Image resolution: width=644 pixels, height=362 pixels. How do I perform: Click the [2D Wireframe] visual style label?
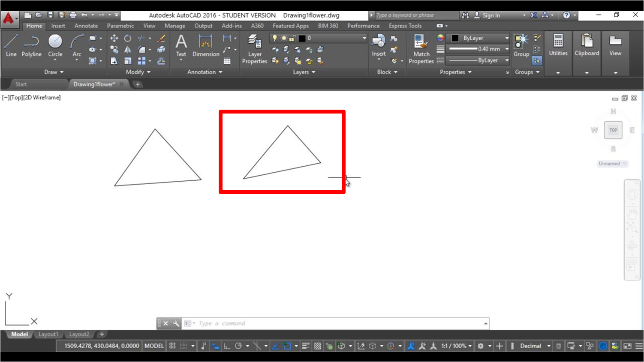pos(42,97)
